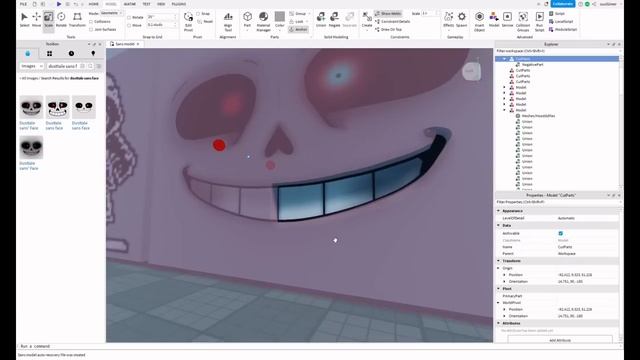Viewport: 640px width, 360px height.
Task: Collapse the Attributes section
Action: click(x=498, y=323)
